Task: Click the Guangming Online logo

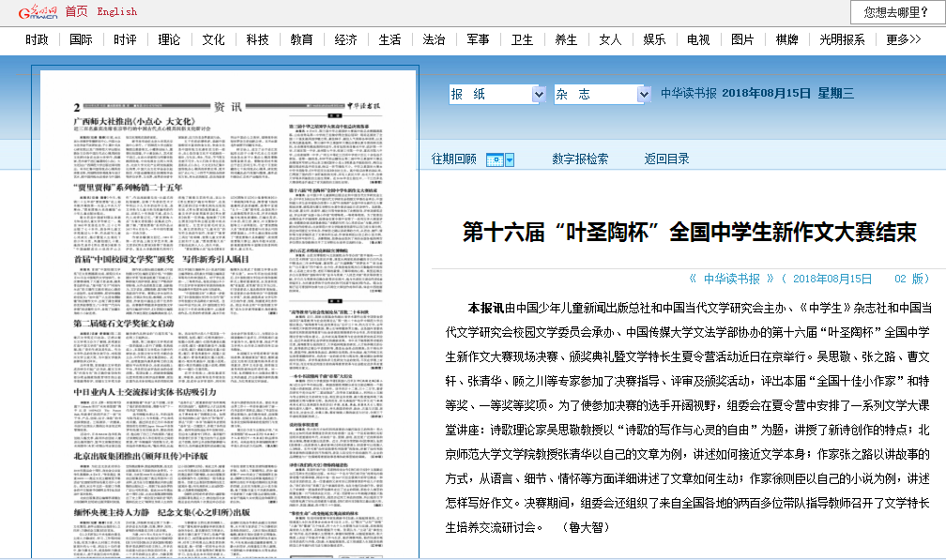Action: 37,12
